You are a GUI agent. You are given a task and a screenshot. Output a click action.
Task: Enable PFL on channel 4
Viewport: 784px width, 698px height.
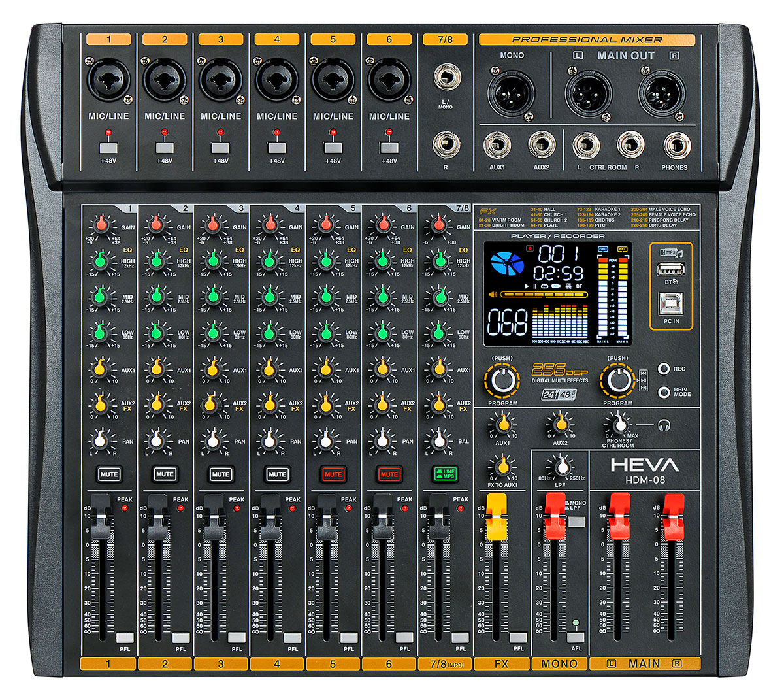click(x=293, y=638)
